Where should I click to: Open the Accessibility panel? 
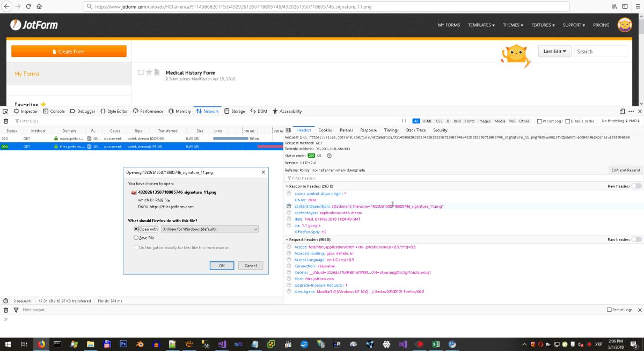click(287, 111)
